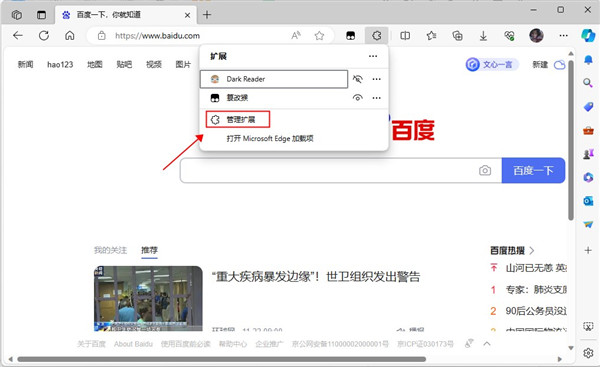Open the news article thumbnail image
600x367 pixels.
pyautogui.click(x=148, y=298)
